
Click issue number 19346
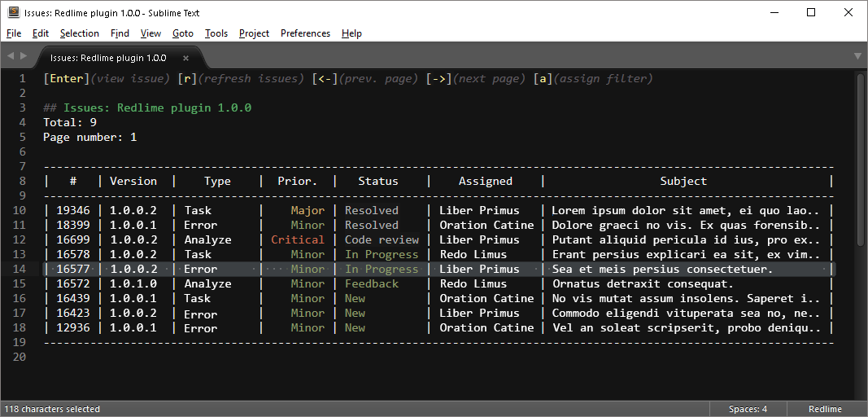tap(73, 210)
